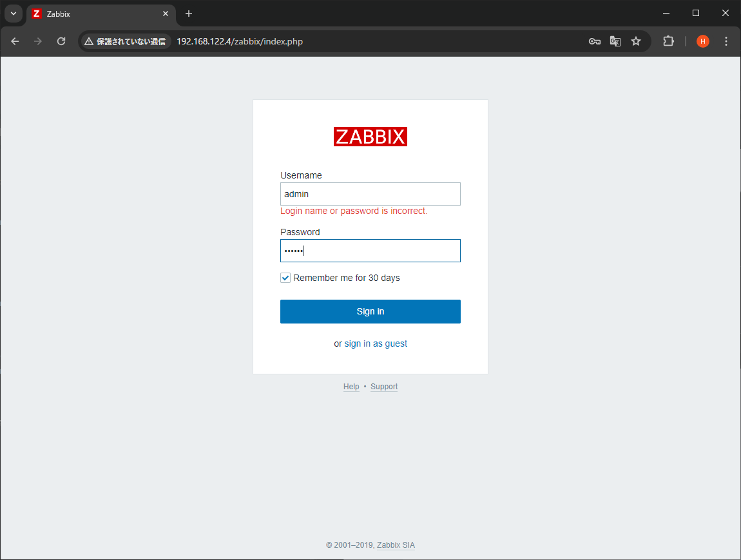
Task: Close the browser window
Action: coord(726,14)
